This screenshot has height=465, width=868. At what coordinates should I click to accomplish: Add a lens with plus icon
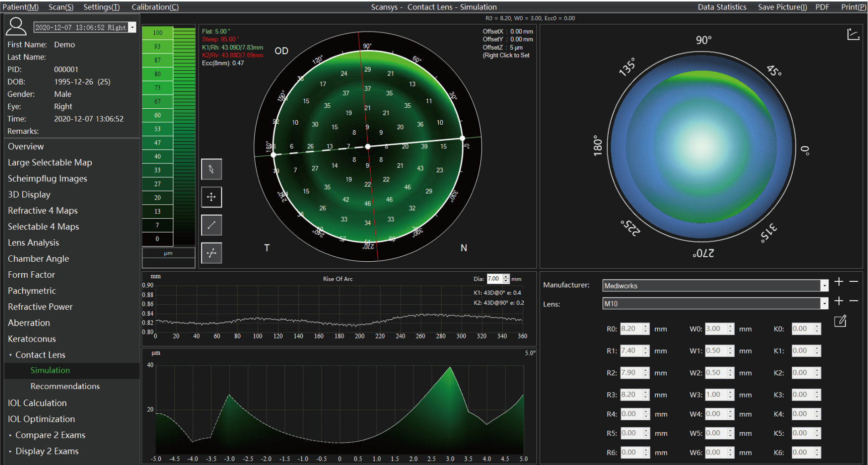[839, 301]
